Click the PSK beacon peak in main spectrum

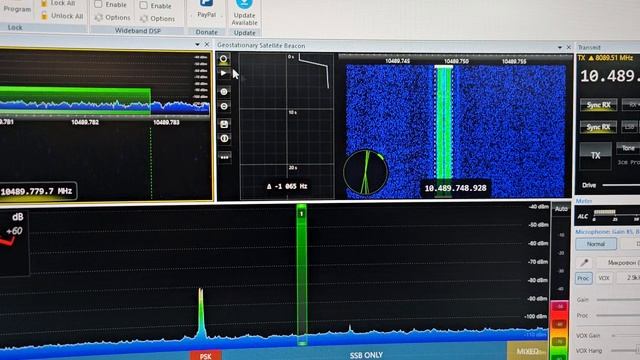[x=201, y=312]
